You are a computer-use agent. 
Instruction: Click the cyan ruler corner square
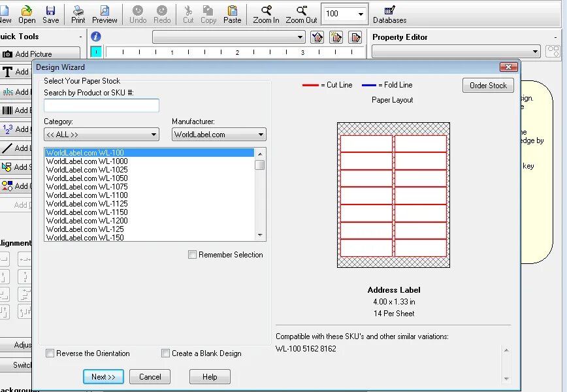pyautogui.click(x=96, y=52)
